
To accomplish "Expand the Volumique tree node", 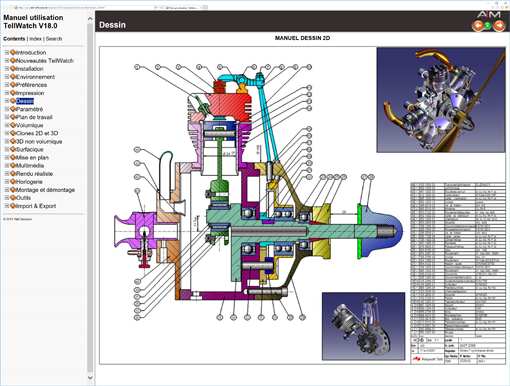I will point(7,125).
